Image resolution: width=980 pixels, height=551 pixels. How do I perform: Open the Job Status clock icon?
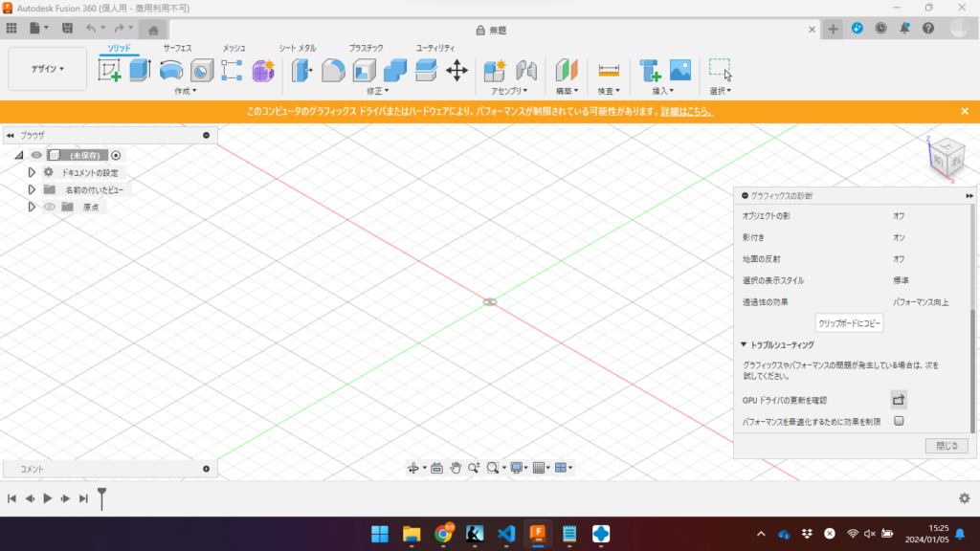pos(880,28)
